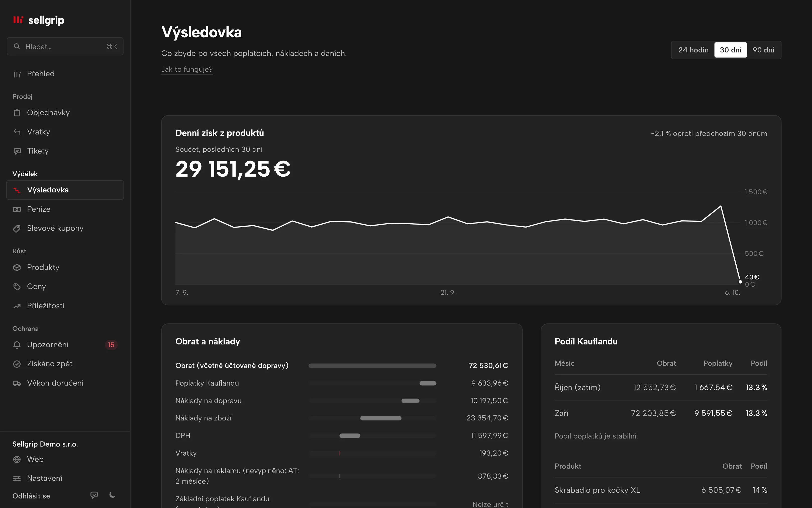Click the Web globe icon
This screenshot has width=812, height=508.
click(17, 459)
